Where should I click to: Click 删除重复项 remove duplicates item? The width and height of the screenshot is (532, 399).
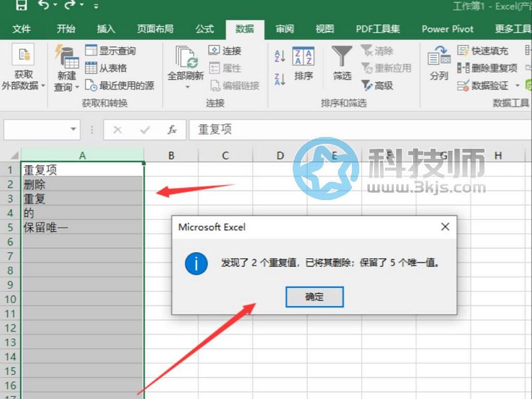(487, 68)
